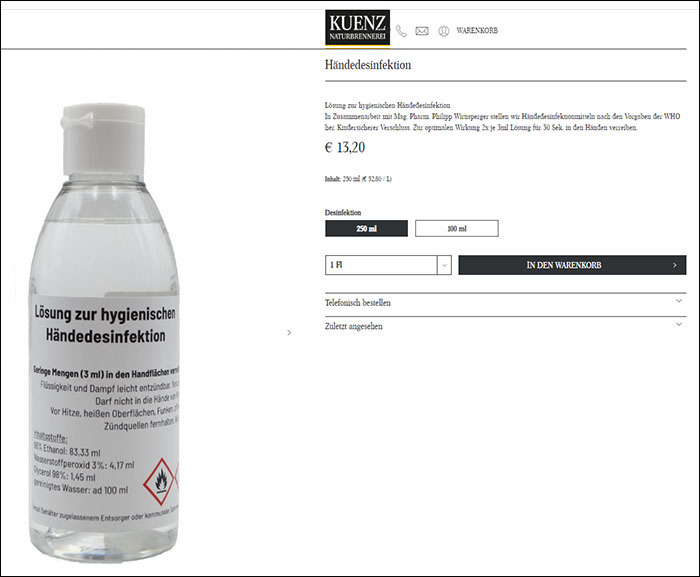Click IN DEN WARENKORB button

[x=572, y=265]
